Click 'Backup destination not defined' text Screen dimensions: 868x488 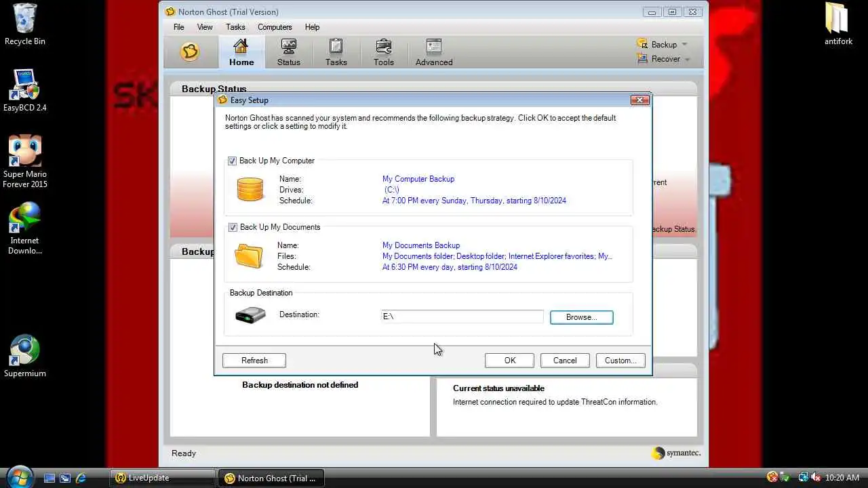[300, 385]
